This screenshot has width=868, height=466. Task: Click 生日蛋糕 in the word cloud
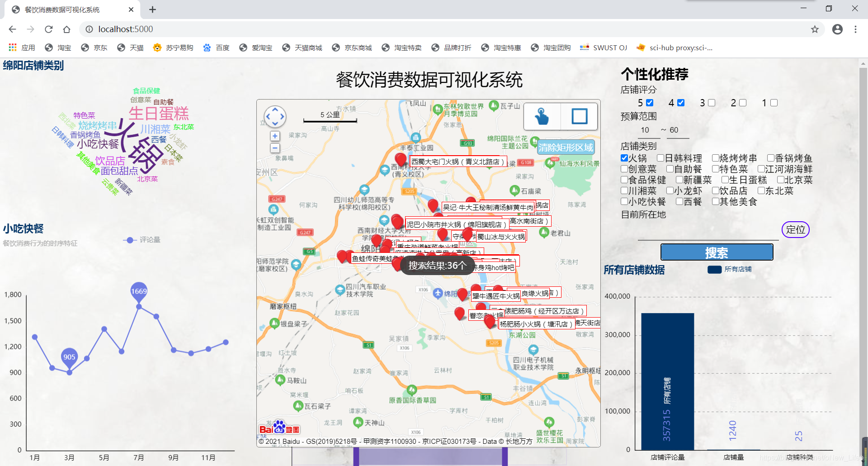(x=159, y=113)
